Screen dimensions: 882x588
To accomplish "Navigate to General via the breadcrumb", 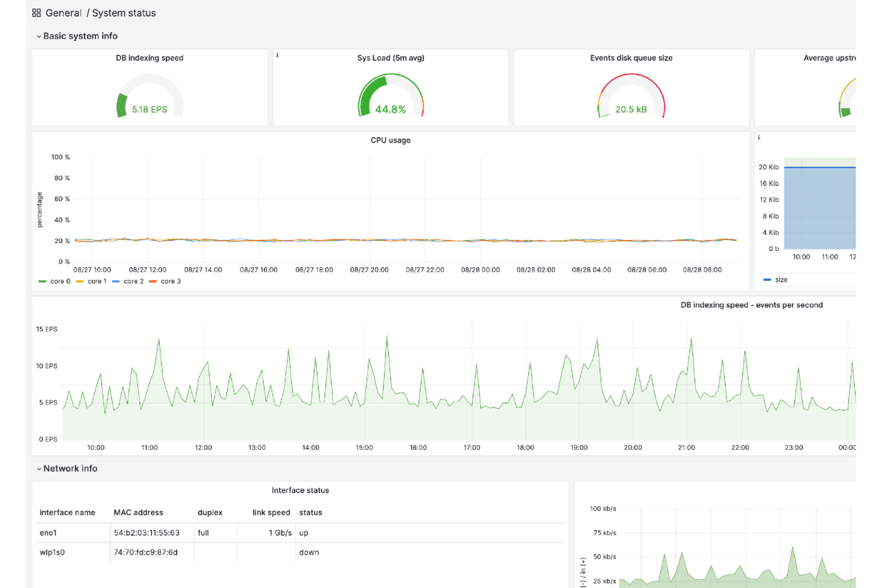I will 63,13.
